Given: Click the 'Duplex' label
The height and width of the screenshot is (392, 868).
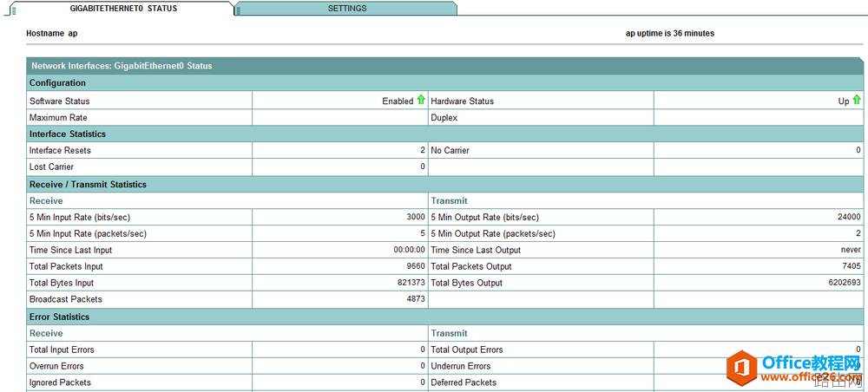Looking at the screenshot, I should tap(444, 118).
